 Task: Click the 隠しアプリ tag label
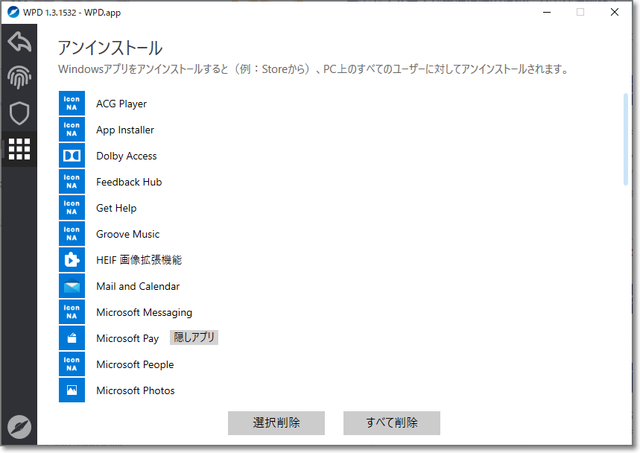[x=193, y=338]
